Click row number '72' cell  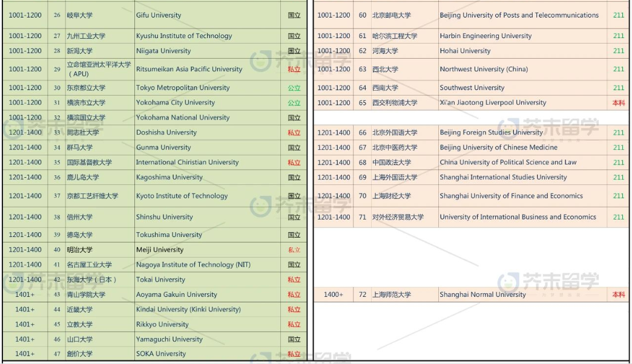[363, 294]
